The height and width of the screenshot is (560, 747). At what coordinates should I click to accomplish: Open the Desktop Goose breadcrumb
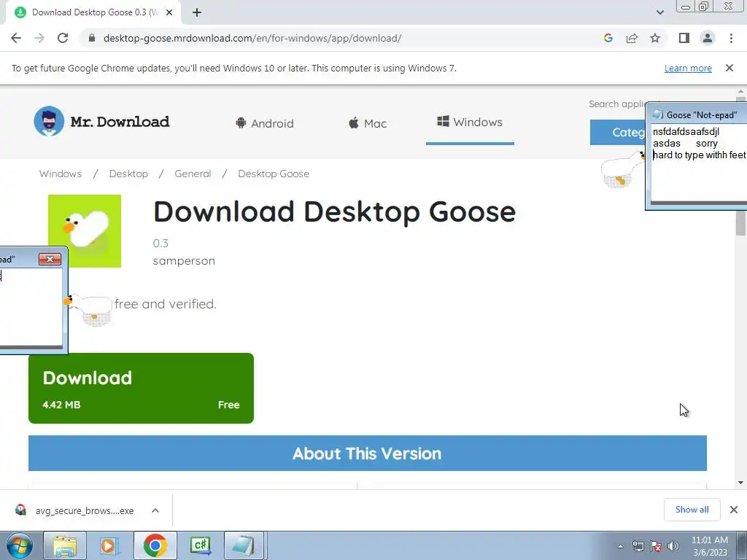coord(274,174)
